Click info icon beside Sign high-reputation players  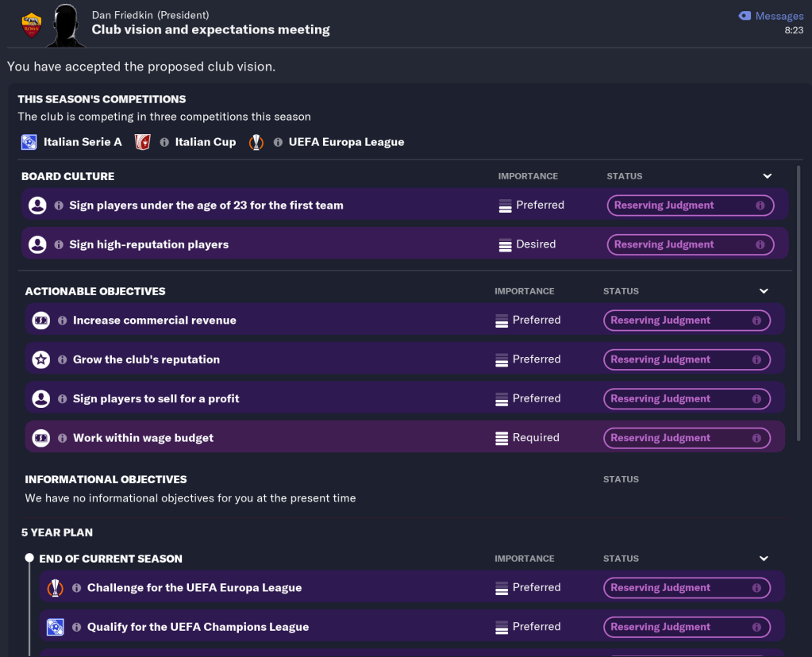(59, 244)
